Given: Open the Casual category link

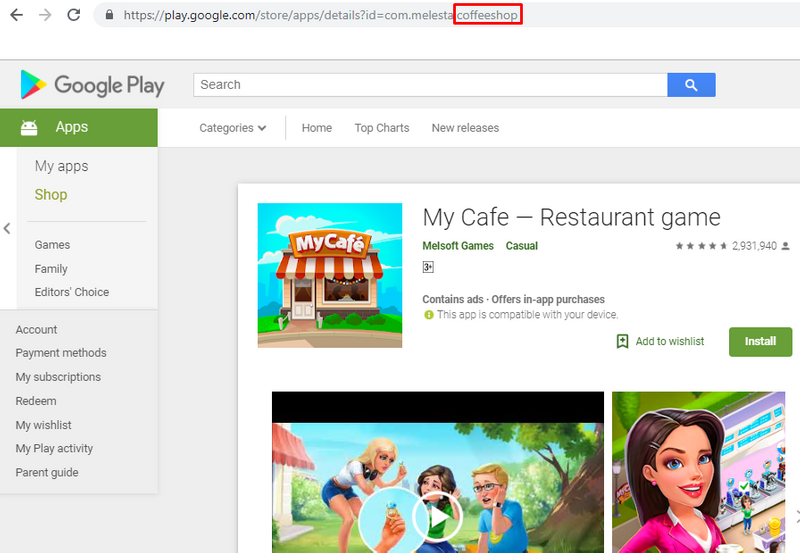Looking at the screenshot, I should (522, 246).
